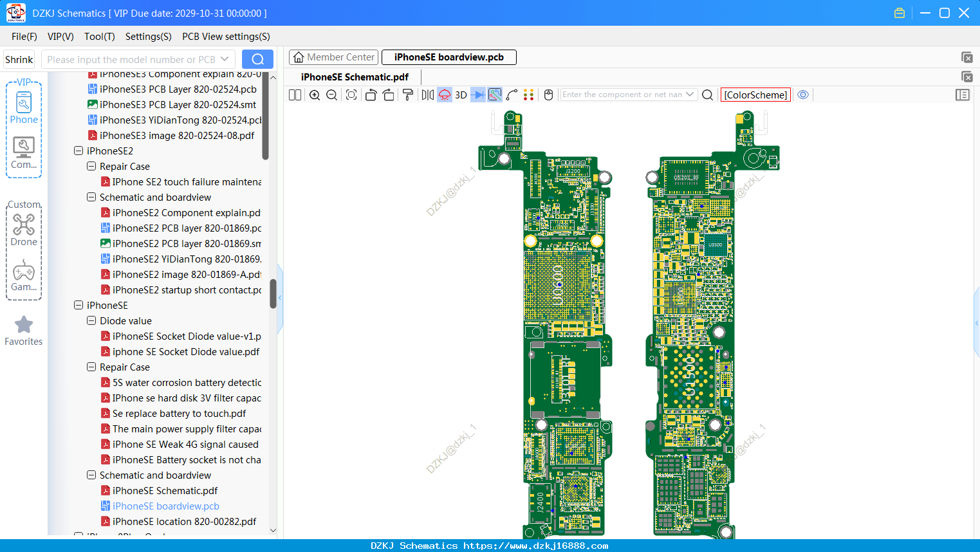
Task: Collapse Repair Case under iPhoneSE
Action: tap(91, 367)
